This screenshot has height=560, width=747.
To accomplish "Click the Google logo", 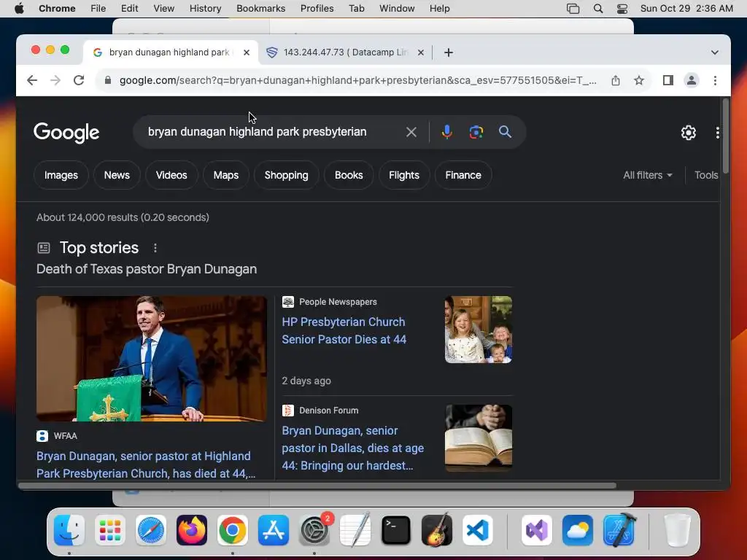I will pyautogui.click(x=66, y=133).
